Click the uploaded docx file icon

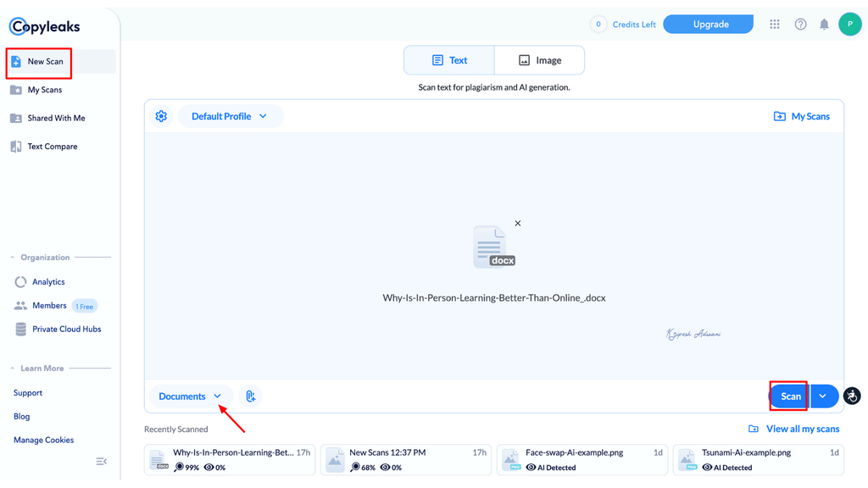click(x=494, y=247)
